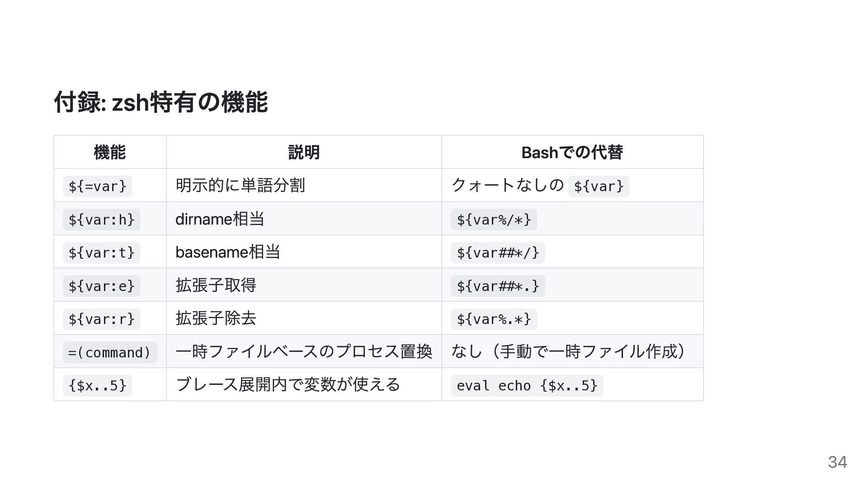This screenshot has height=488, width=868.
Task: Click the ${var:h} code cell
Action: [x=102, y=220]
